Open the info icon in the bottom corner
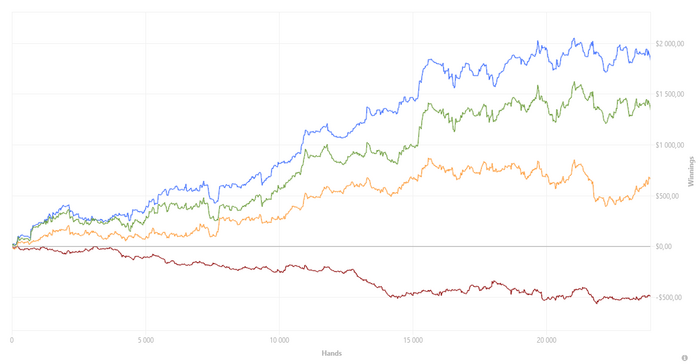This screenshot has height=364, width=700. coord(684,358)
